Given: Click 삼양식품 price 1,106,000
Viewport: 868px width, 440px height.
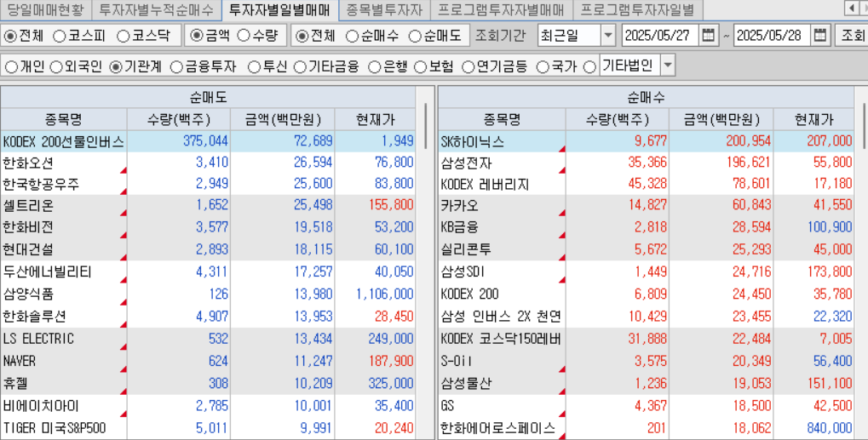Looking at the screenshot, I should click(385, 294).
